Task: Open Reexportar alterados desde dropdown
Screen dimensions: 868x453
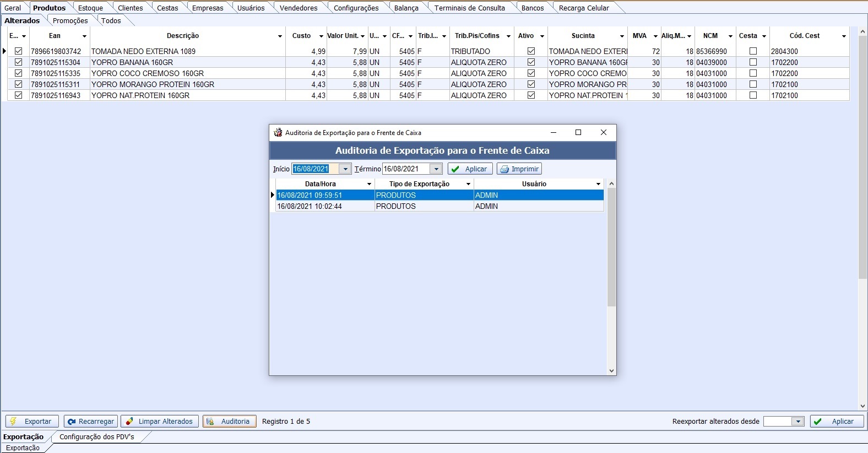Action: click(x=798, y=422)
